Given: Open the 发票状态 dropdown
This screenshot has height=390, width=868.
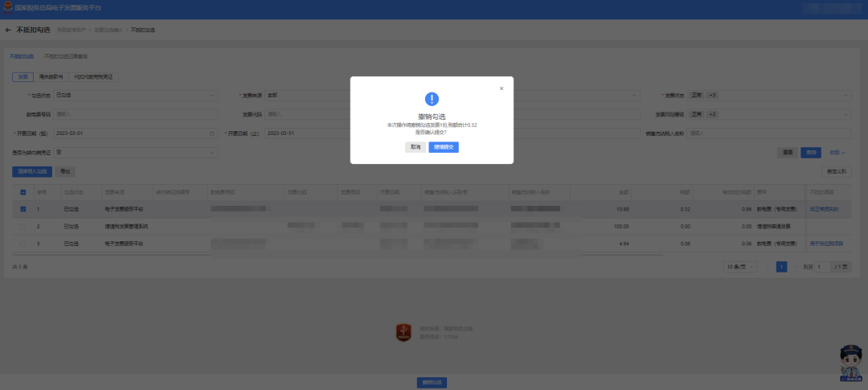Looking at the screenshot, I should 769,95.
